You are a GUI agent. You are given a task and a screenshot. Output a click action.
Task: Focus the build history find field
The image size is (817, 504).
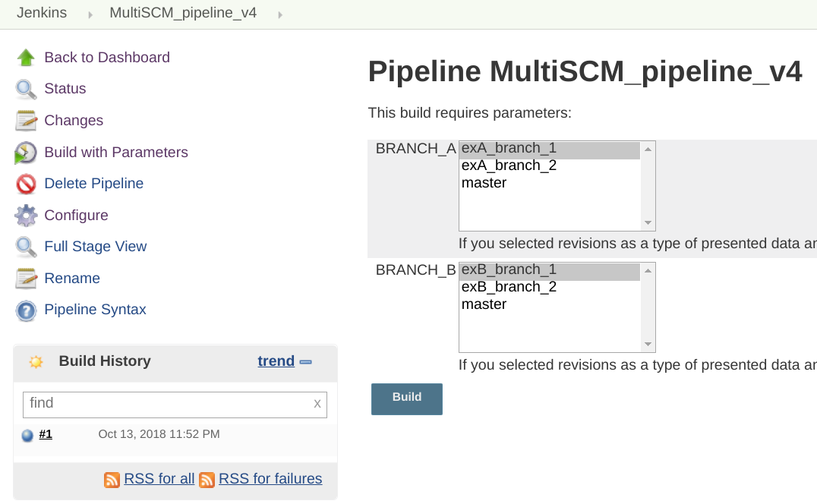[167, 404]
